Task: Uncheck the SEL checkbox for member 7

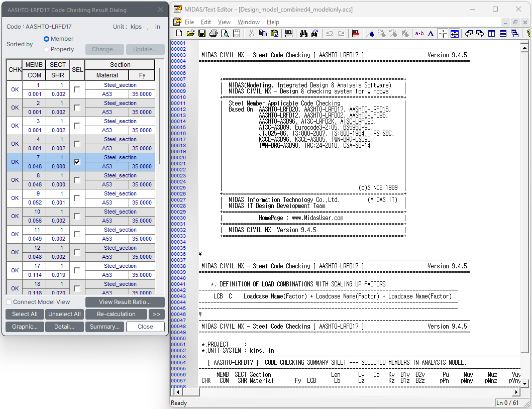Action: click(77, 162)
